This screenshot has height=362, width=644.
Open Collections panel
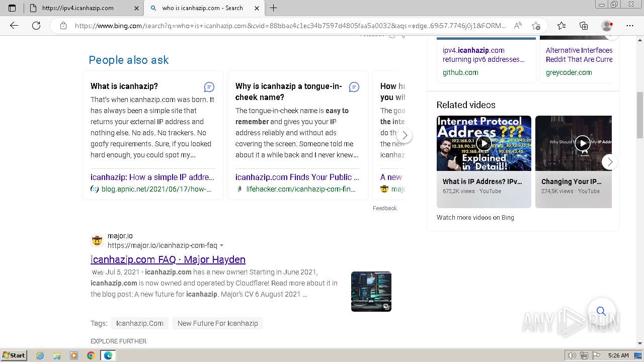click(x=584, y=26)
